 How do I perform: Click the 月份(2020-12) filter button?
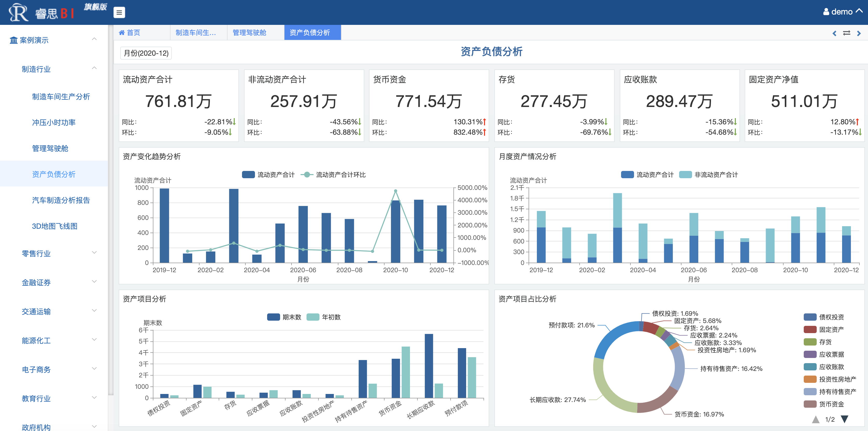point(146,53)
